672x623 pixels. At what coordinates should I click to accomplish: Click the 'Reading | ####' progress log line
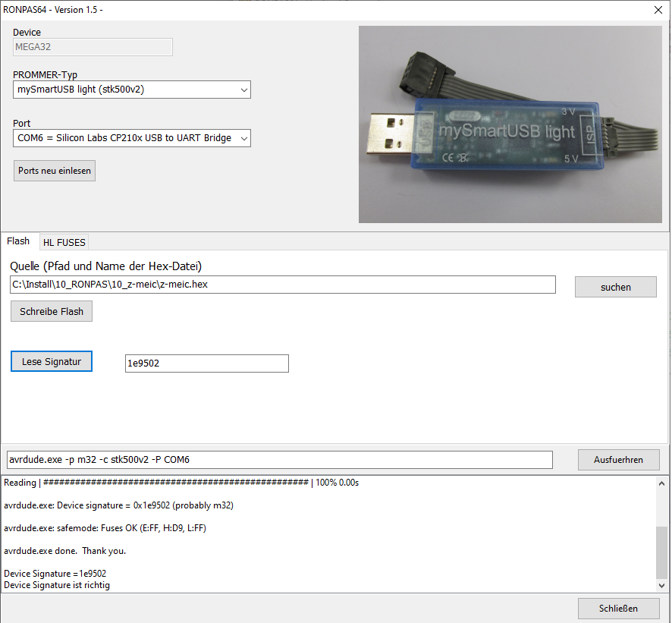click(181, 483)
